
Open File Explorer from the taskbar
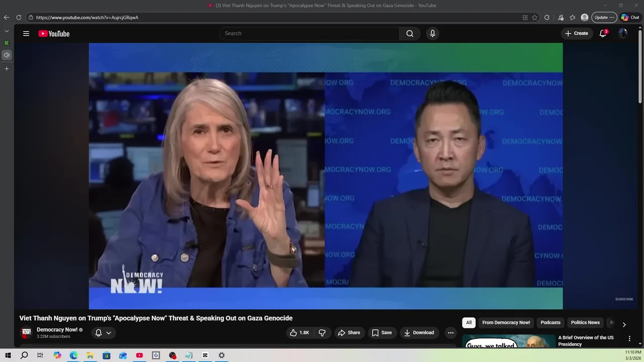(90, 355)
